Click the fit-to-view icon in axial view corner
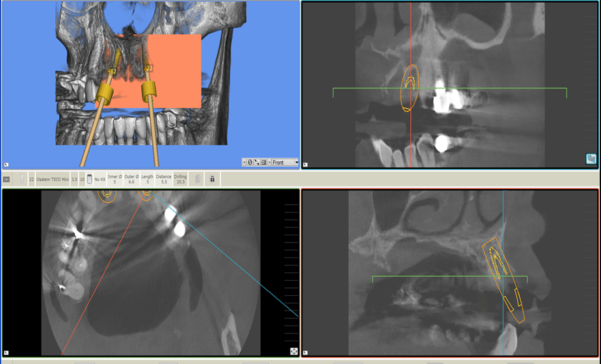 pyautogui.click(x=294, y=351)
